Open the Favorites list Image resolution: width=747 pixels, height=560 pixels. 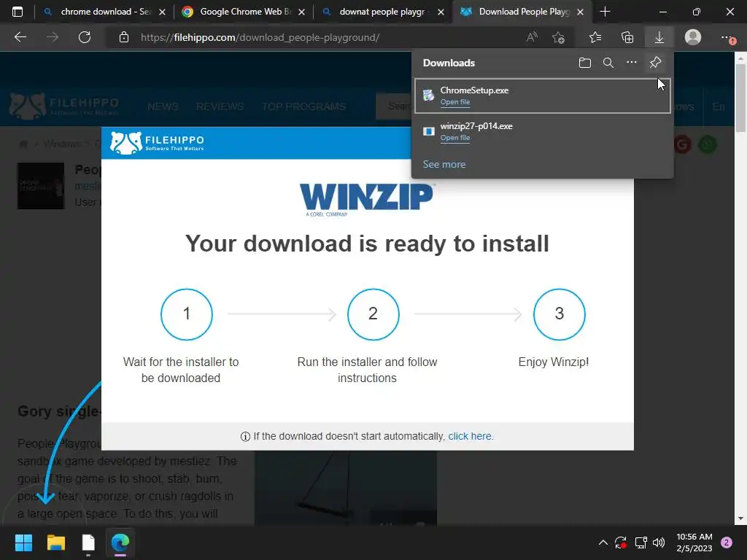coord(595,37)
